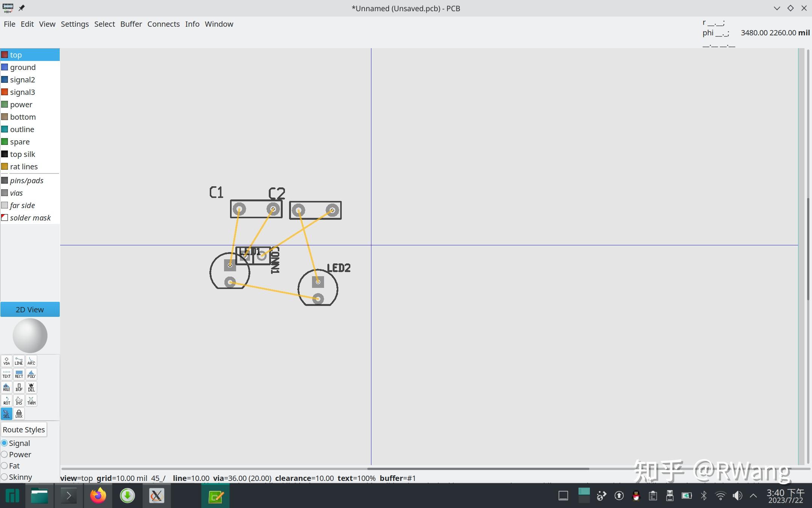Activate the ROT rotate tool
The width and height of the screenshot is (812, 508).
click(x=6, y=401)
